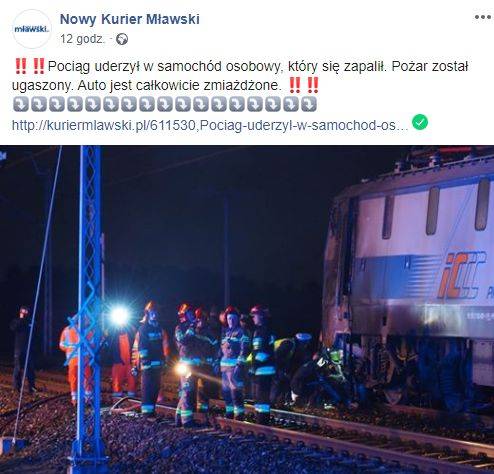
Task: Click the IC logo on the locomotive
Action: coord(462,275)
